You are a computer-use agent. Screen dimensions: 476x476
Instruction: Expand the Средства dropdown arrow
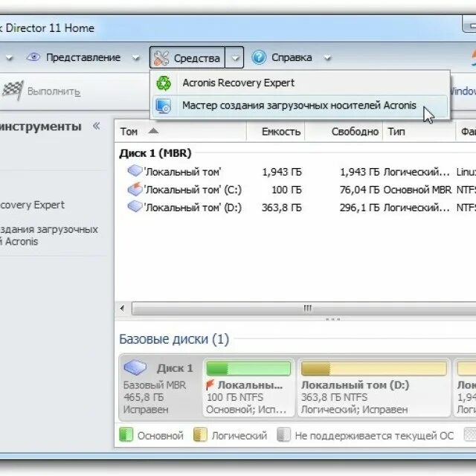pos(234,58)
